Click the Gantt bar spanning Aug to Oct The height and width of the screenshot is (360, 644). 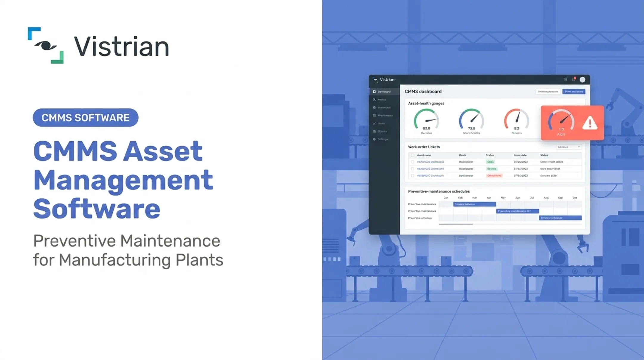pos(560,218)
